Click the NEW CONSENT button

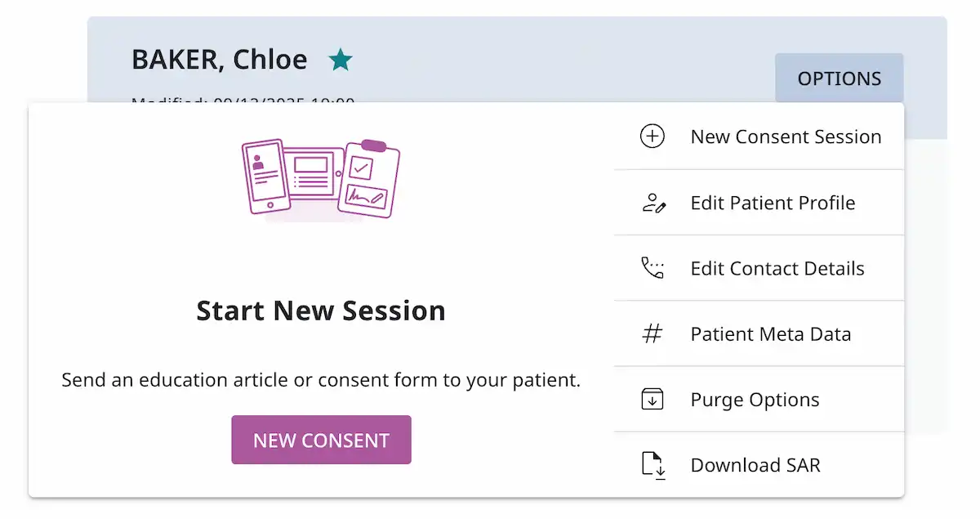(x=321, y=440)
